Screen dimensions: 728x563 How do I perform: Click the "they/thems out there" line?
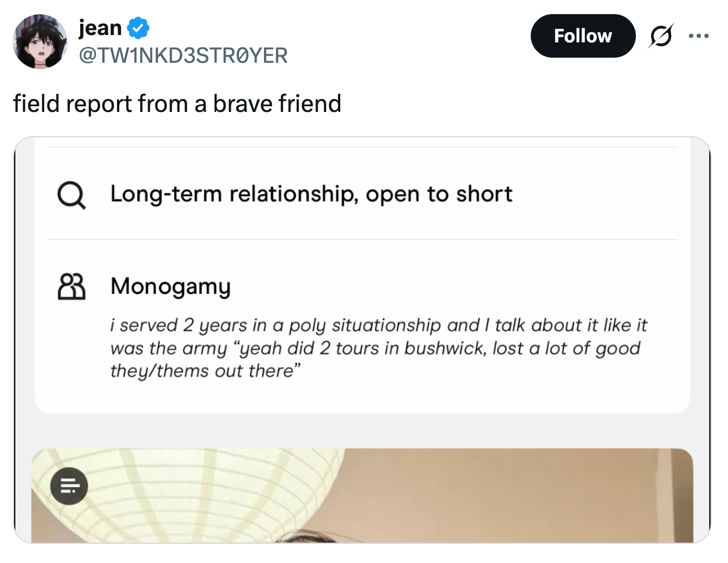coord(205,371)
